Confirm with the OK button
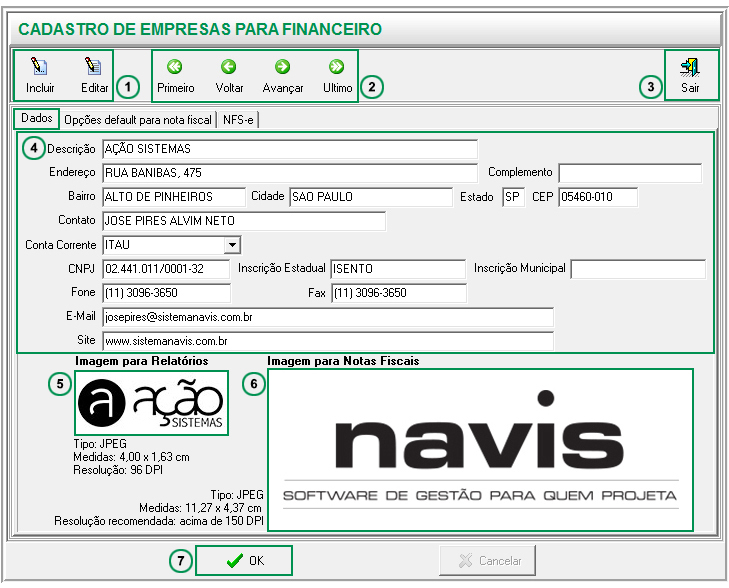 pos(244,561)
